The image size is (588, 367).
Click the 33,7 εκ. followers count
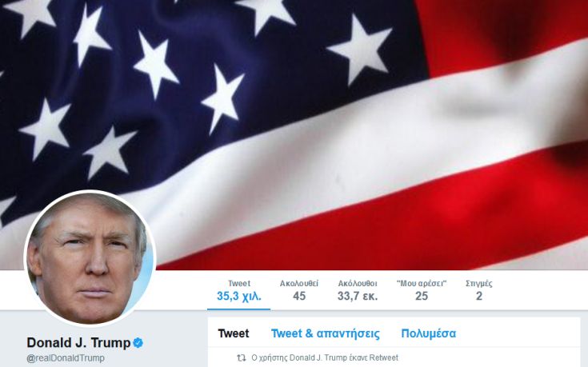358,296
